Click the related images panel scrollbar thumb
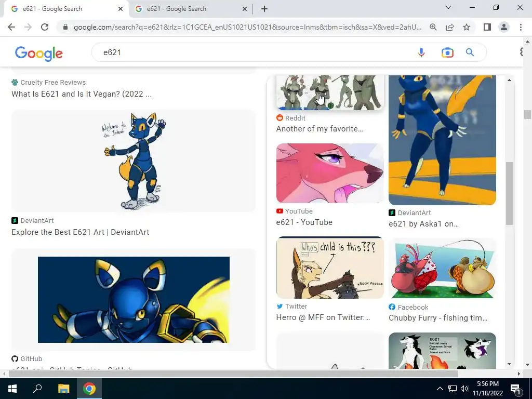Image resolution: width=532 pixels, height=399 pixels. [509, 193]
